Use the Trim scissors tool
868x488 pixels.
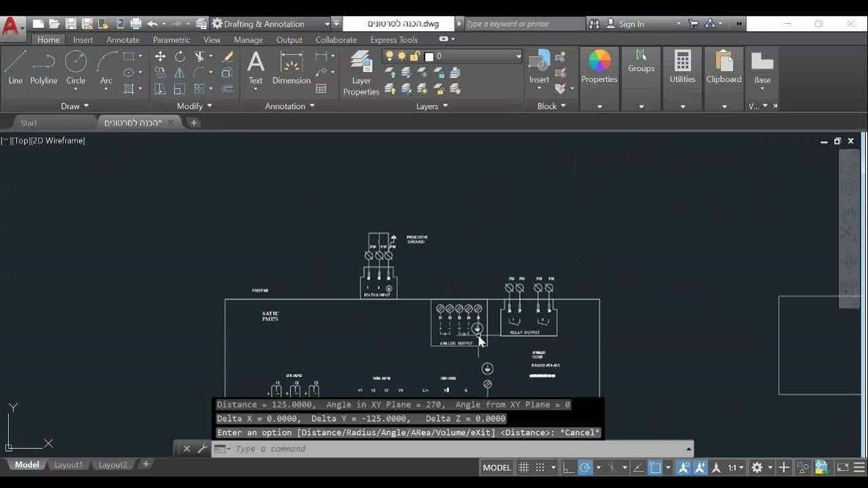click(x=199, y=56)
